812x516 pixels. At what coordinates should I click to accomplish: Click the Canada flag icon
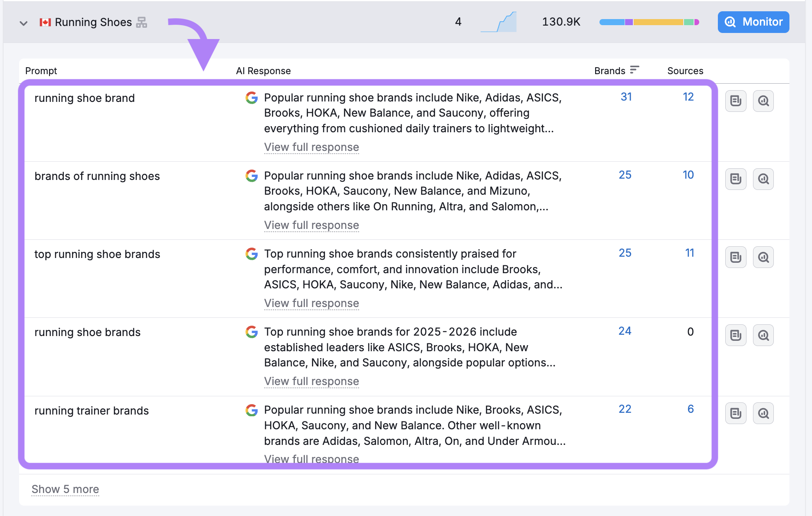(45, 22)
